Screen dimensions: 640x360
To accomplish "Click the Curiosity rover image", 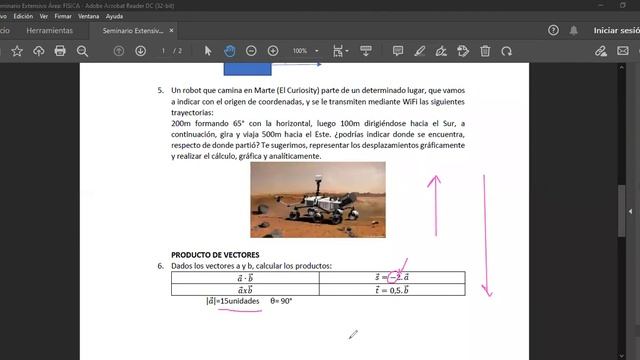I will point(318,200).
